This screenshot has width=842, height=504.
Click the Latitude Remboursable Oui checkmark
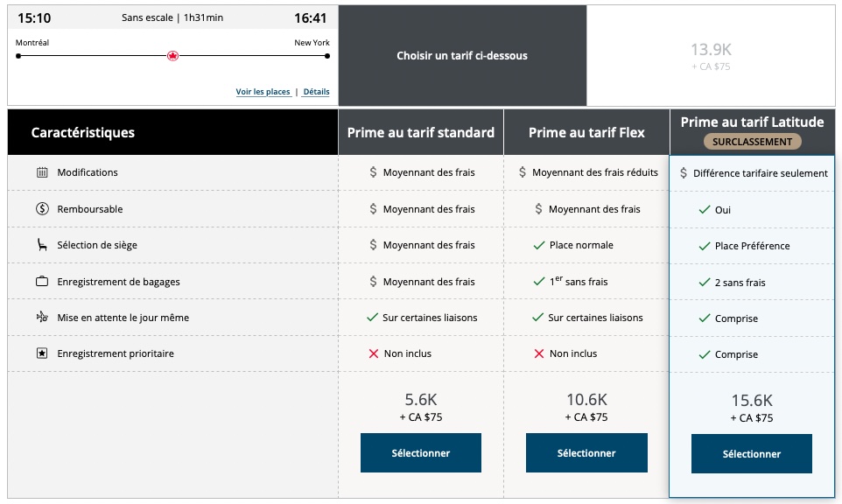pos(705,210)
